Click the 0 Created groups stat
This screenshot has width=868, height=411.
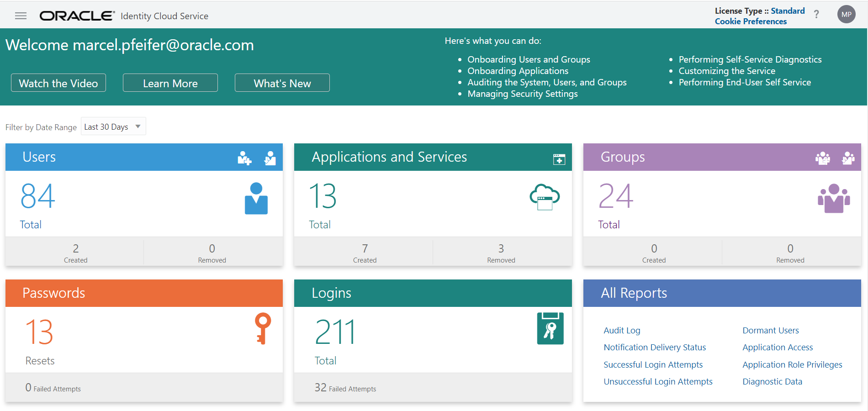point(654,253)
